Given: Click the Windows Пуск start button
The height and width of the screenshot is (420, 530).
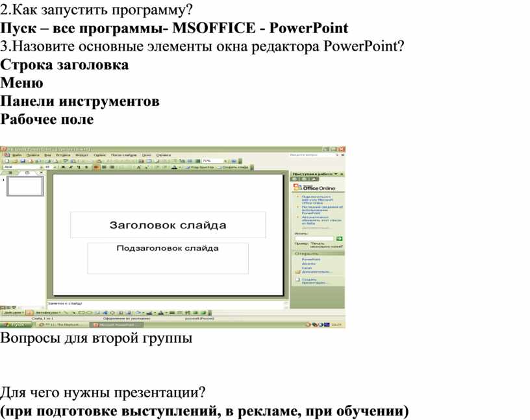Looking at the screenshot, I should point(14,324).
